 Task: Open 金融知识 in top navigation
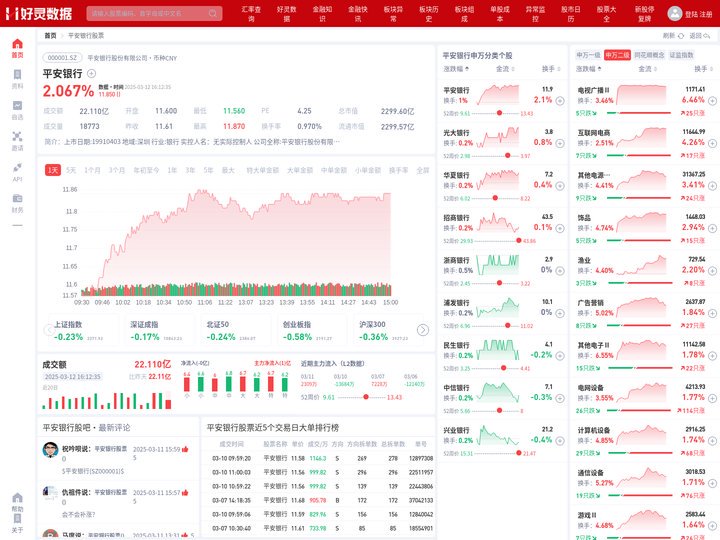[x=322, y=14]
